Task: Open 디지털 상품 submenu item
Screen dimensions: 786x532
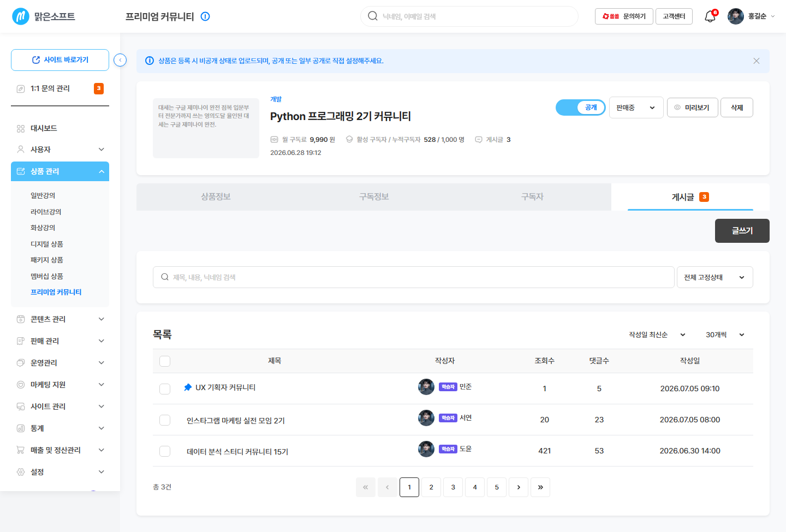Action: 47,244
